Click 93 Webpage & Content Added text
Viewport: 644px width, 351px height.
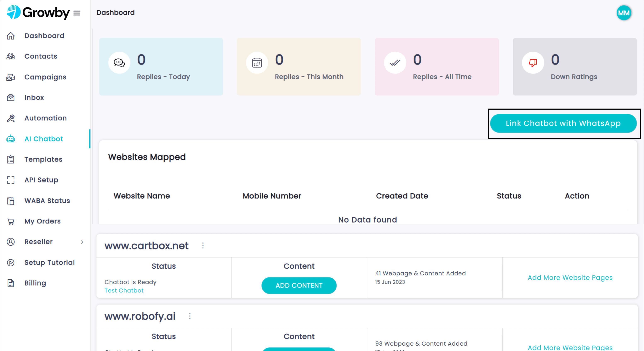pos(421,344)
